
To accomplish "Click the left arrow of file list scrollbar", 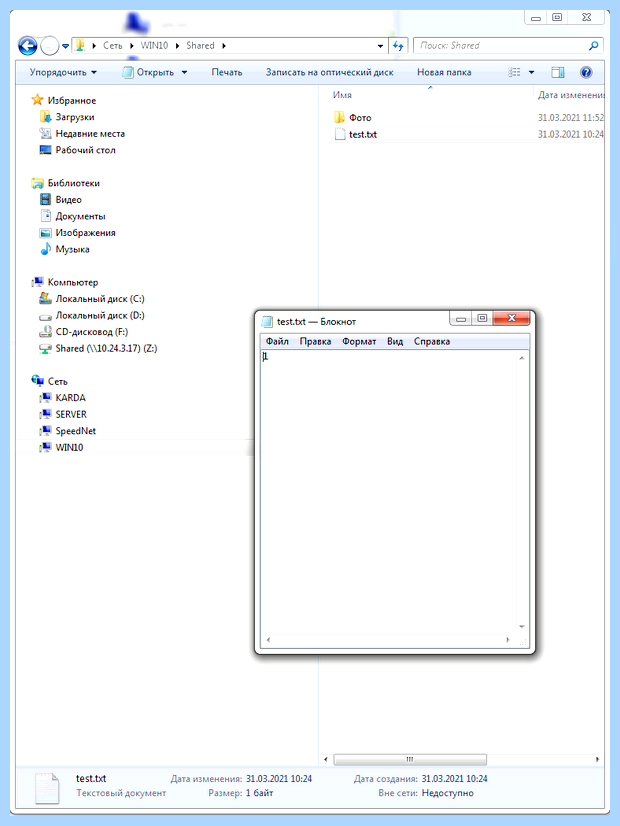I will click(326, 759).
